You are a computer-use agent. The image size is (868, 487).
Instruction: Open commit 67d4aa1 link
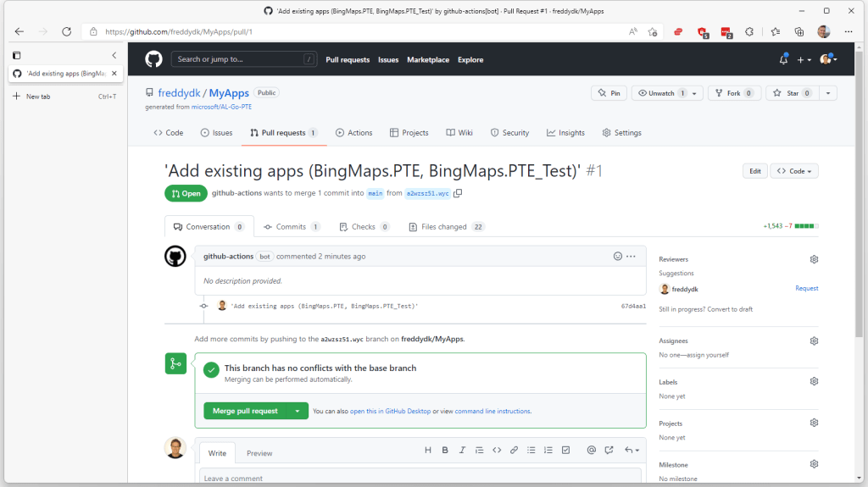click(x=633, y=306)
